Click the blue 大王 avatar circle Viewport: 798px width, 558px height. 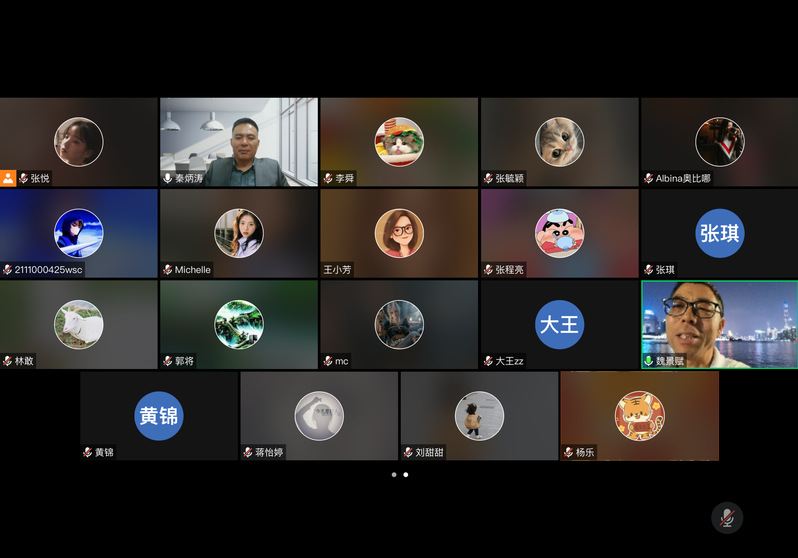point(559,325)
